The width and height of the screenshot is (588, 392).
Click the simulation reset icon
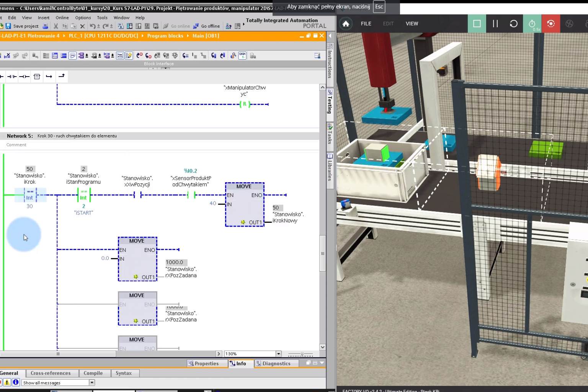click(513, 24)
